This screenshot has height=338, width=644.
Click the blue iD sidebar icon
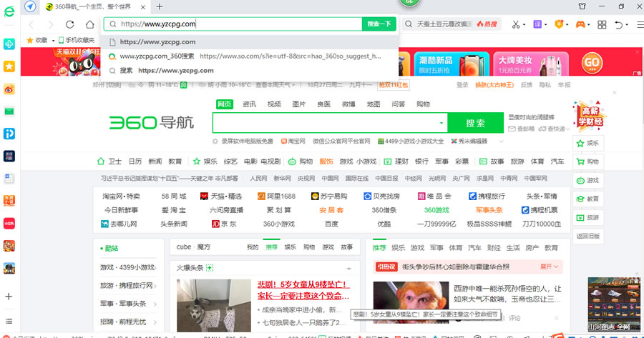[x=9, y=134]
